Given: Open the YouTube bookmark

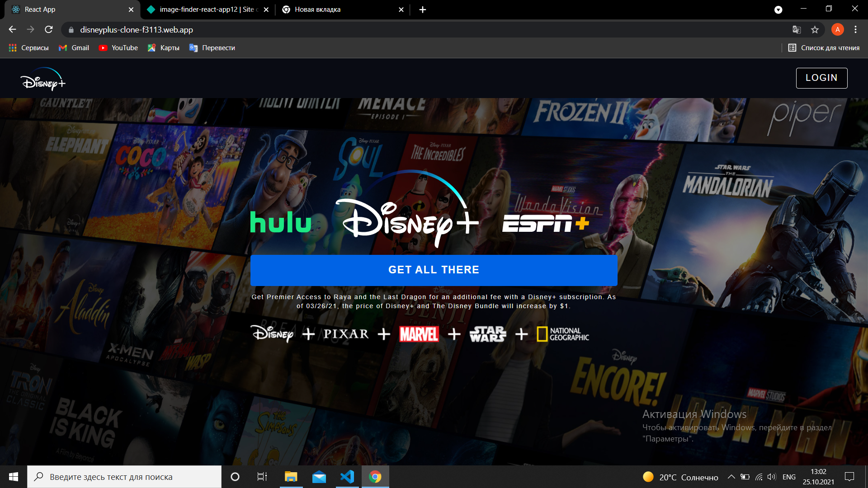Looking at the screenshot, I should click(118, 48).
